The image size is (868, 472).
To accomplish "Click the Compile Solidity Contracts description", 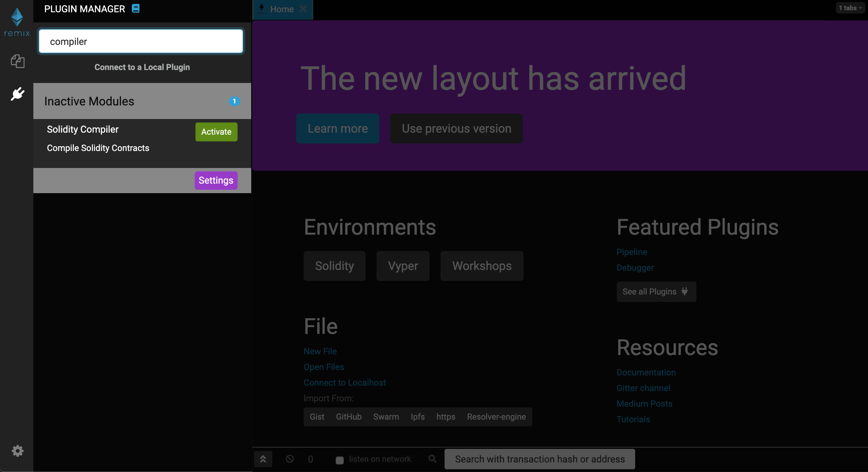I will tap(98, 148).
